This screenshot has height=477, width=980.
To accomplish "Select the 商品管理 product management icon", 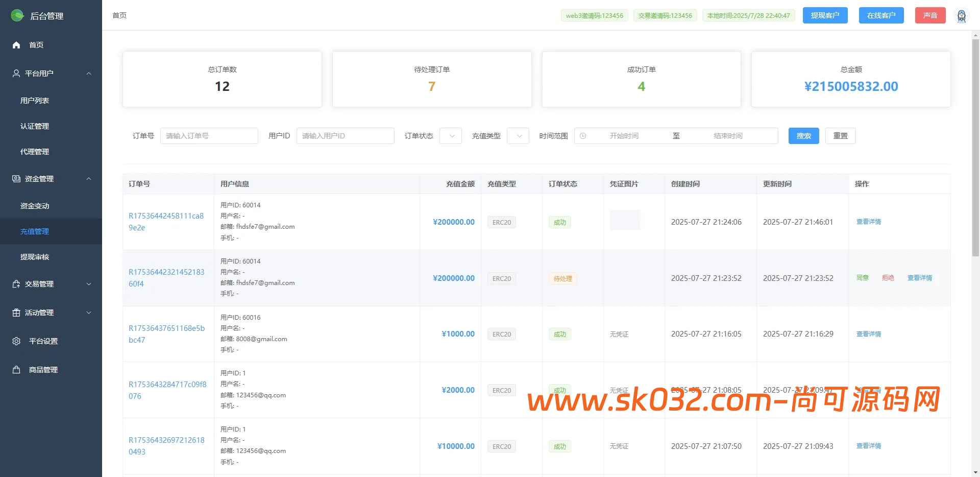I will coord(15,369).
